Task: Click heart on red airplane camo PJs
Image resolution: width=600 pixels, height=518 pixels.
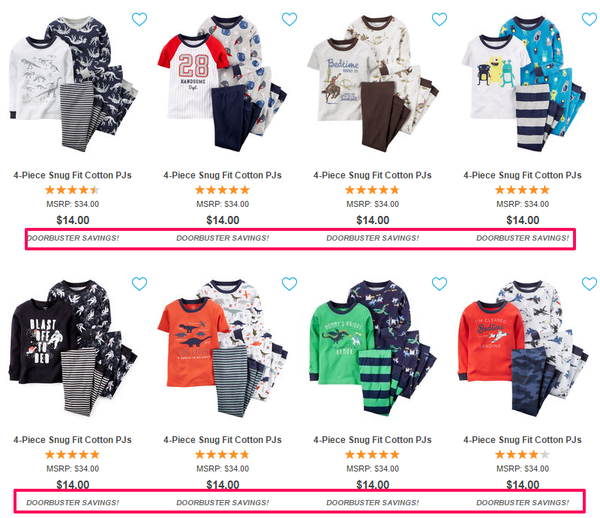Action: coord(589,284)
